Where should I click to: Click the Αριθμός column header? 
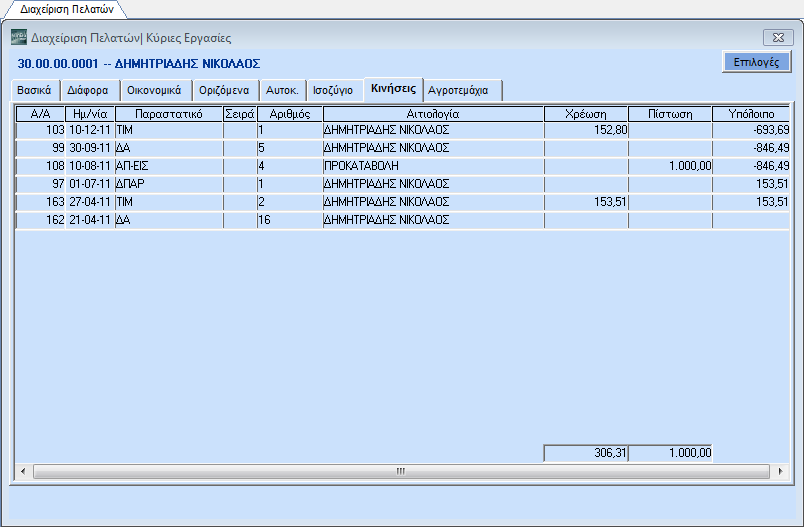290,114
